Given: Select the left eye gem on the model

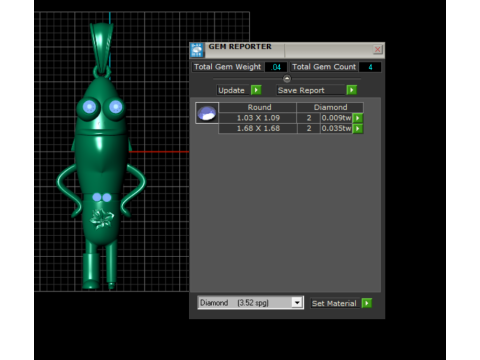Looking at the screenshot, I should (x=89, y=107).
